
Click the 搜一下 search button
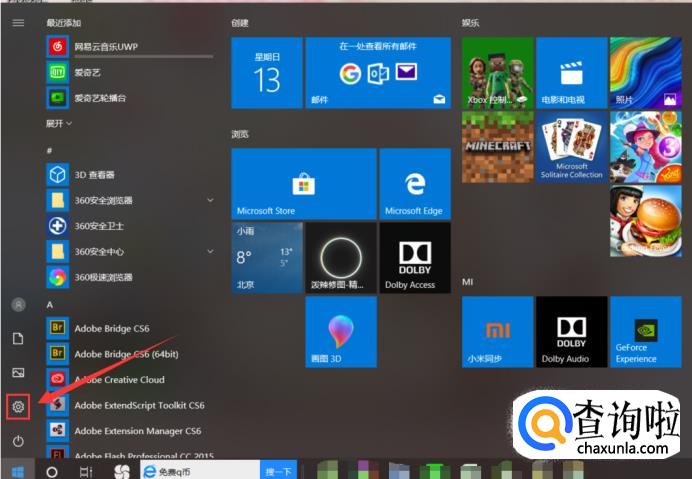coord(278,471)
